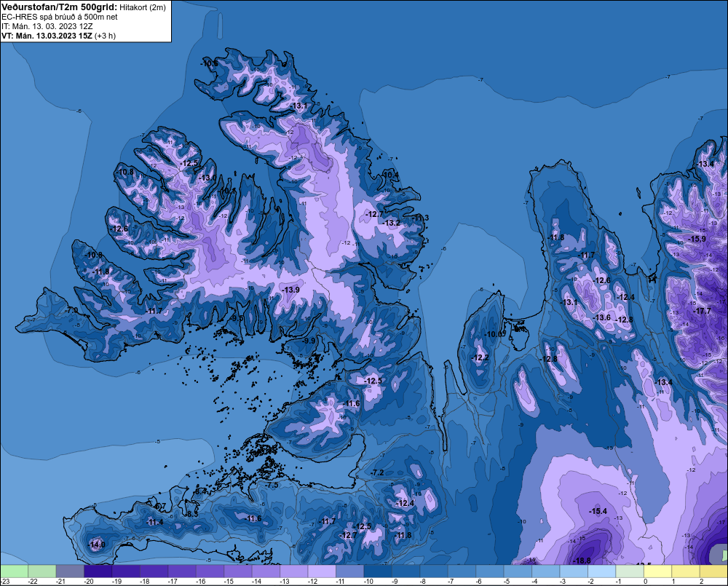Pick the -10 dark blue legend swatch
Viewport: 728px width, 586px height.
click(378, 571)
